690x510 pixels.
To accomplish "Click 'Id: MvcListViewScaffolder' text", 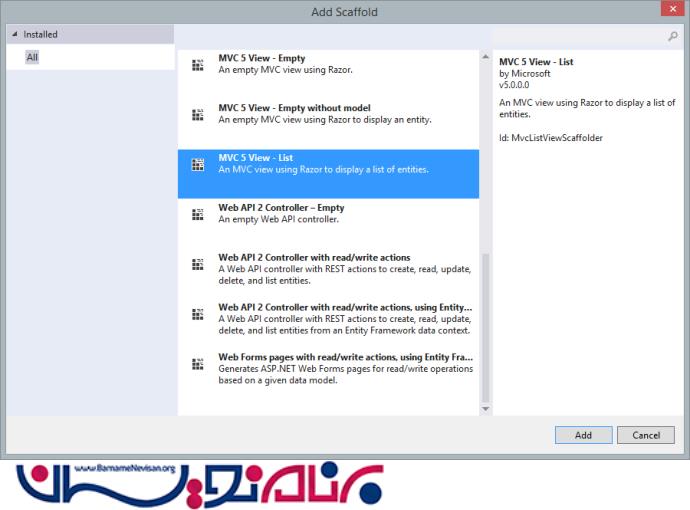I will (551, 138).
